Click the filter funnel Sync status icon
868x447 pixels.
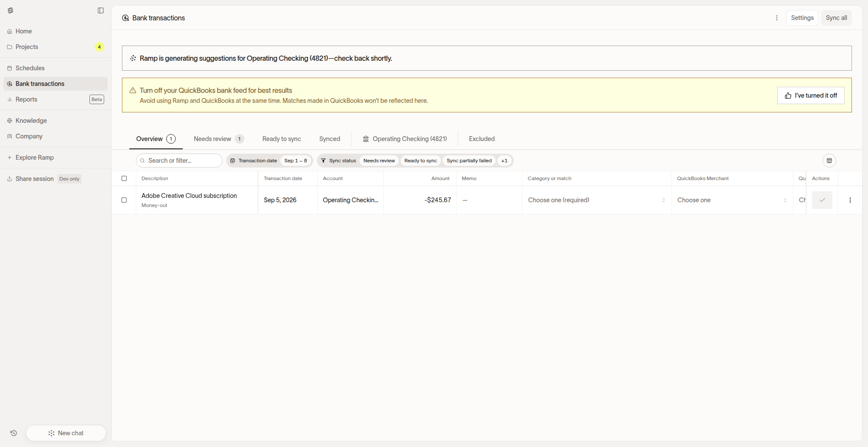click(323, 161)
